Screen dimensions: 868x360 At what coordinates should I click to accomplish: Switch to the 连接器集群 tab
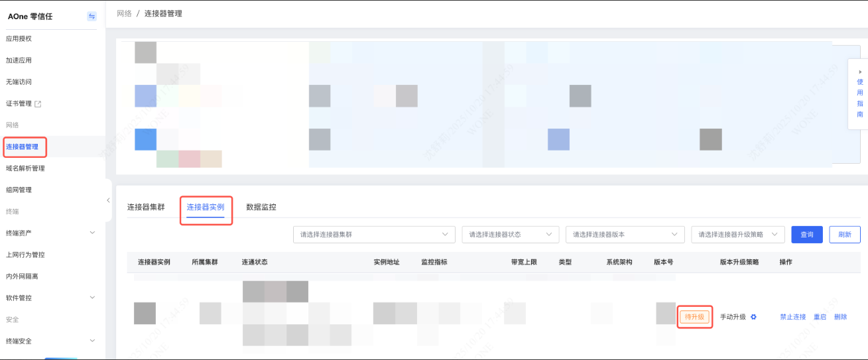tap(146, 207)
